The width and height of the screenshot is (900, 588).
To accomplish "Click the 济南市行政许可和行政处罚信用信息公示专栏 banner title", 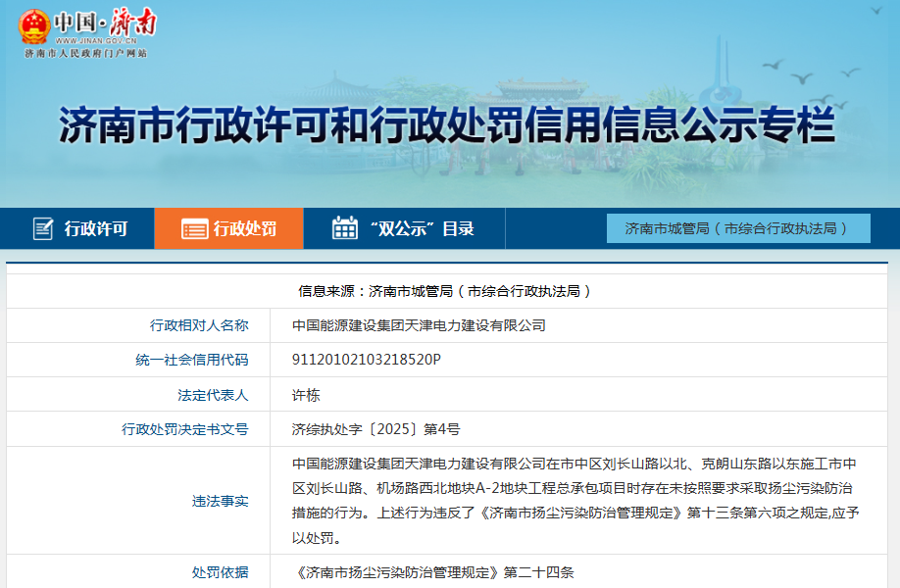I will [446, 124].
